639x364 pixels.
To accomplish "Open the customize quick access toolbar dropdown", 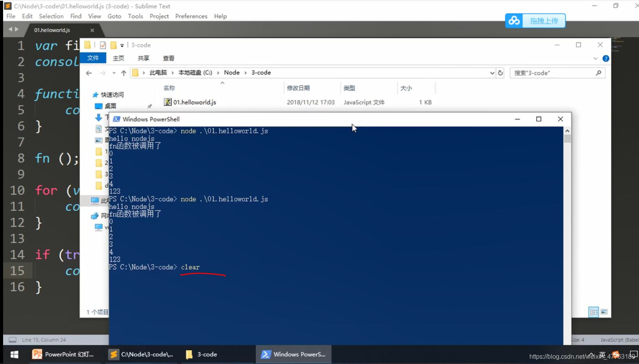I will coord(122,45).
